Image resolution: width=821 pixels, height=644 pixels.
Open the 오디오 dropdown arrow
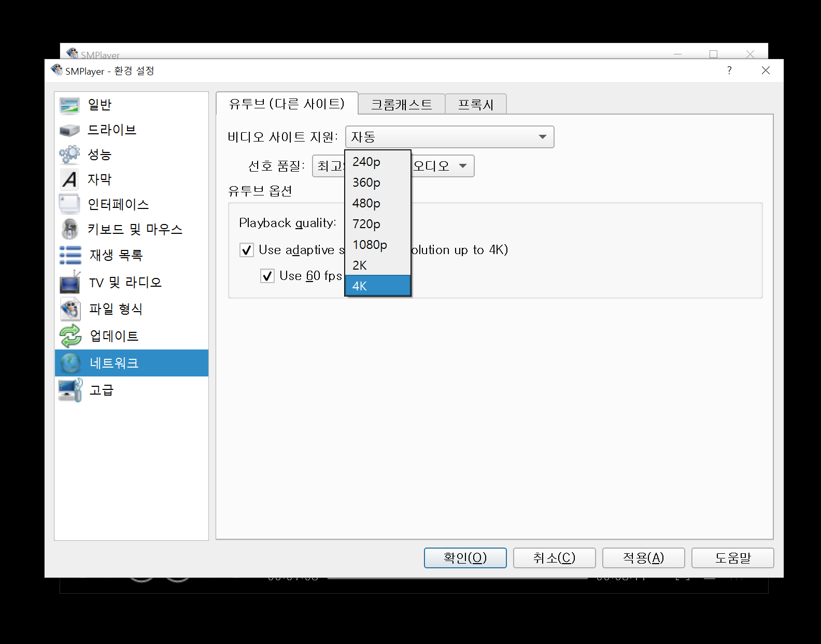point(463,166)
